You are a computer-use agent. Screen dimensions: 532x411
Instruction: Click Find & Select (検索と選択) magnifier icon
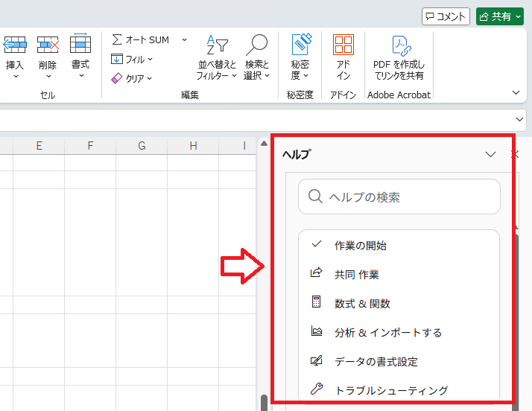click(257, 45)
